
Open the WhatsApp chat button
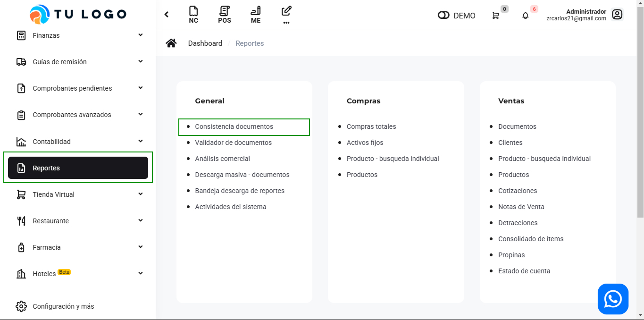point(613,299)
